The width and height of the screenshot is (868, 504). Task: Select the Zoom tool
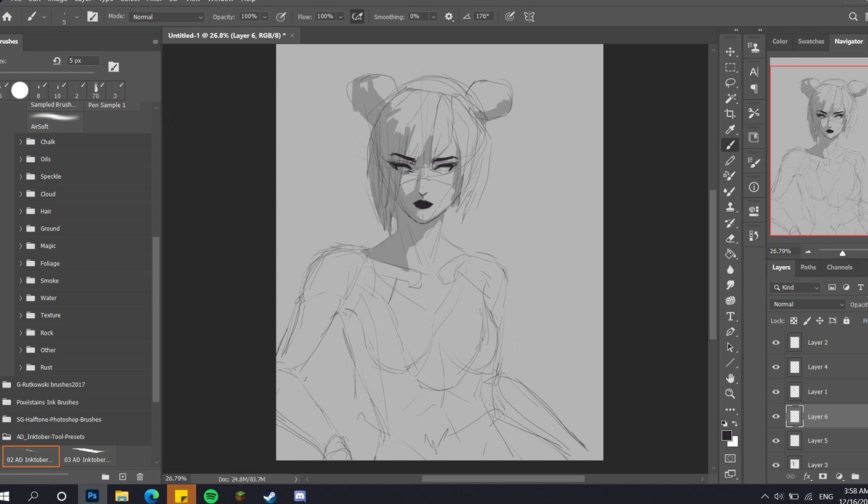tap(730, 394)
